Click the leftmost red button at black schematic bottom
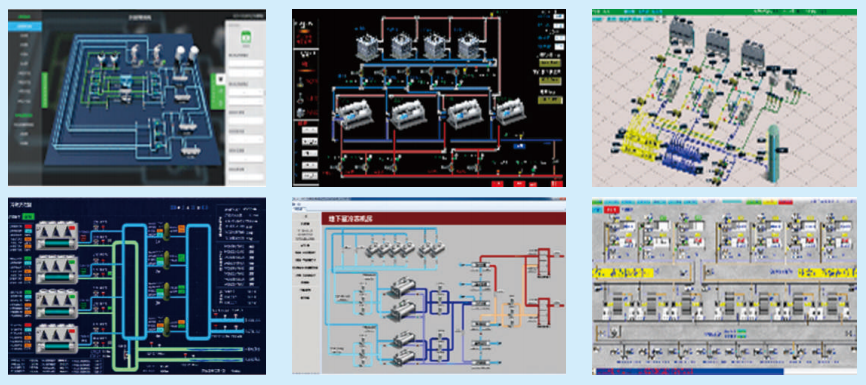 [x=498, y=183]
